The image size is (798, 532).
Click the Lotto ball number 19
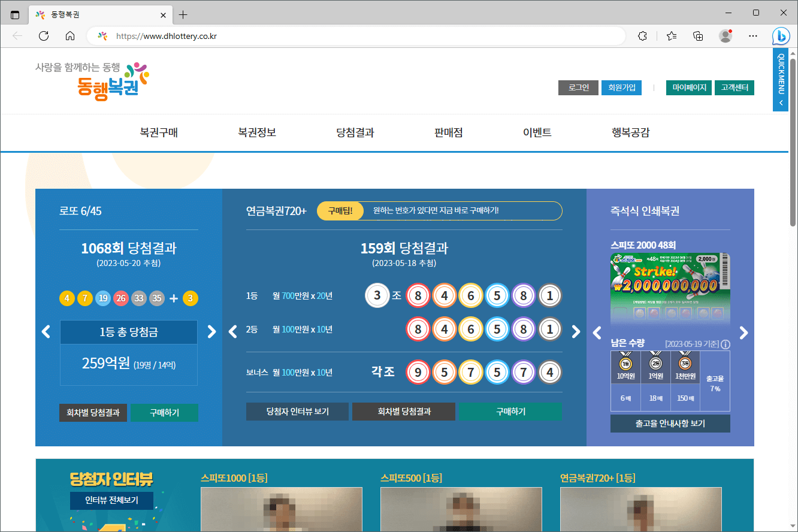click(x=103, y=298)
